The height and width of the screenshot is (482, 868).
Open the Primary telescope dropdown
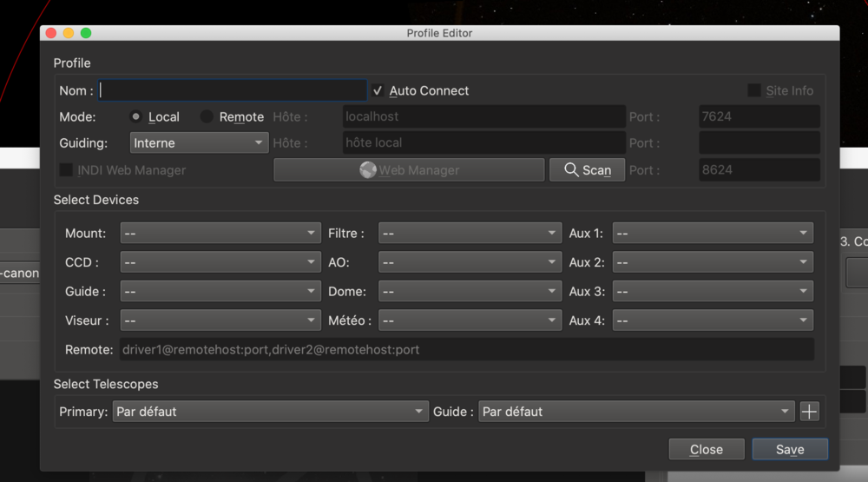click(270, 412)
